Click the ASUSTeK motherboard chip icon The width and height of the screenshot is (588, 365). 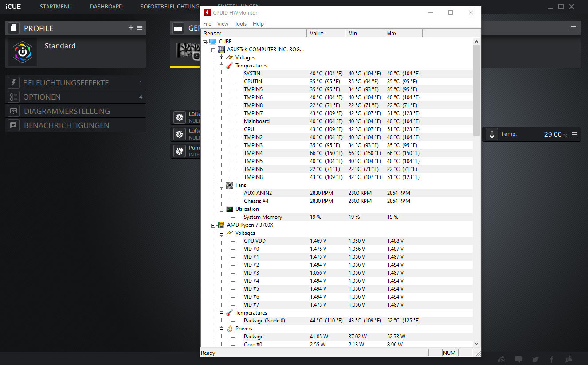click(221, 49)
